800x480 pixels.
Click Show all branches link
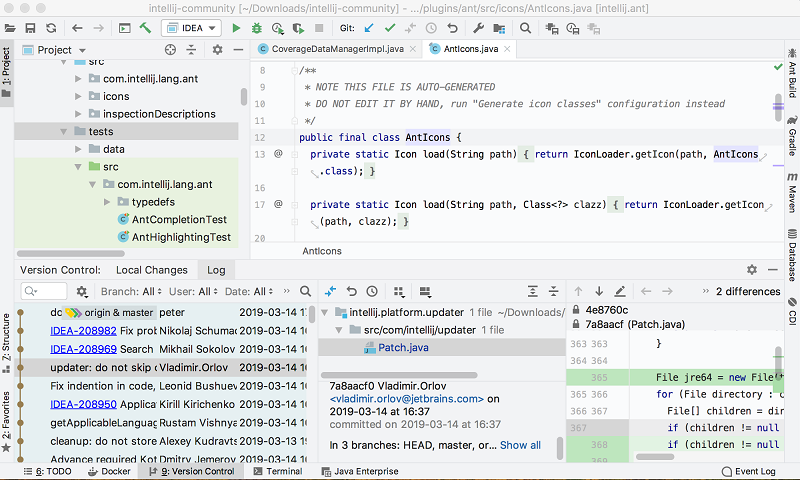520,445
